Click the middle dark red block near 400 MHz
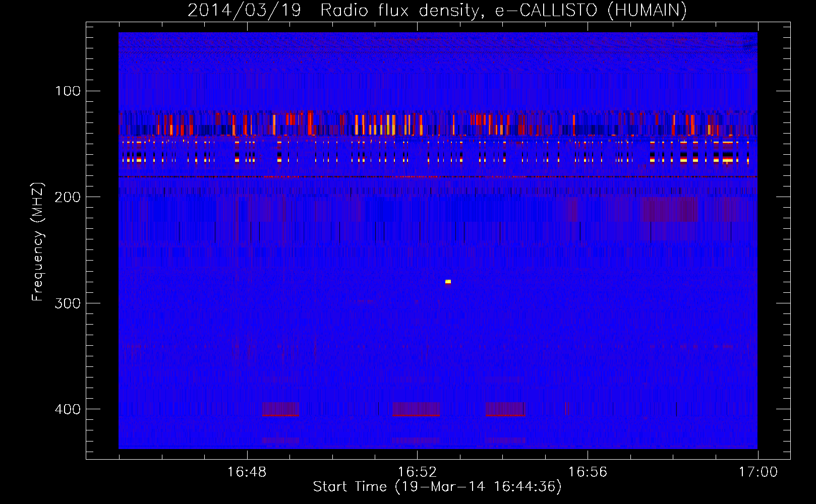The width and height of the screenshot is (816, 504). 416,409
